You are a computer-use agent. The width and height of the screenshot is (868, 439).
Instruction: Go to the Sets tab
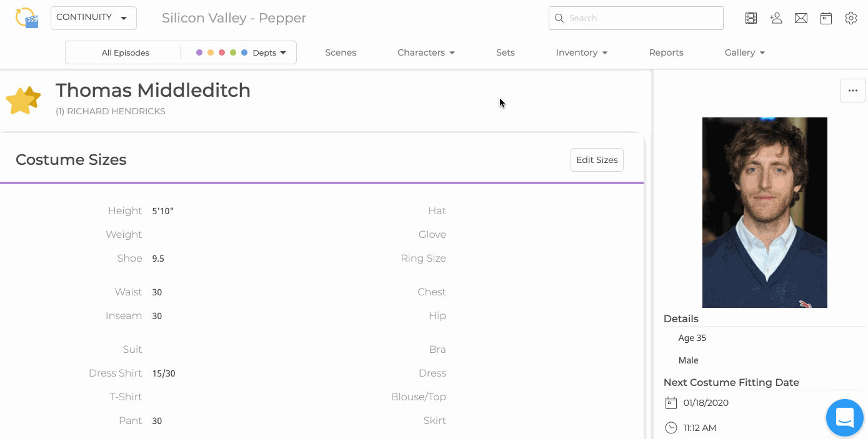(x=506, y=52)
